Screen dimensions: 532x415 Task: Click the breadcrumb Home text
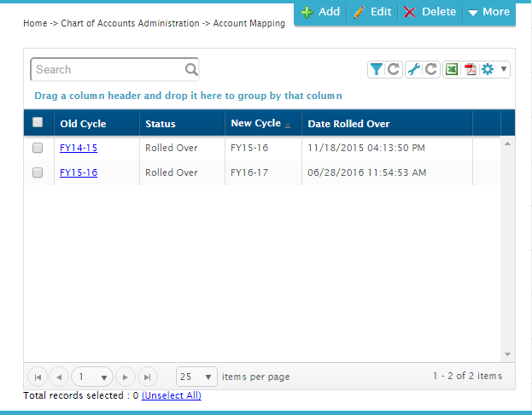coord(35,23)
